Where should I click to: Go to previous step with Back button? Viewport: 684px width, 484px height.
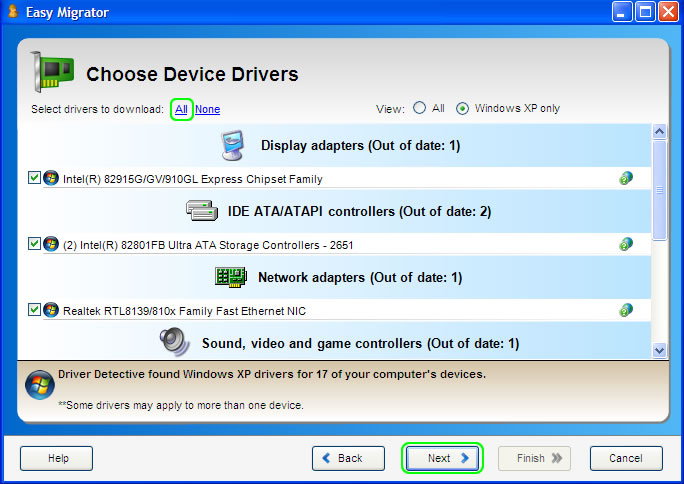click(x=348, y=458)
